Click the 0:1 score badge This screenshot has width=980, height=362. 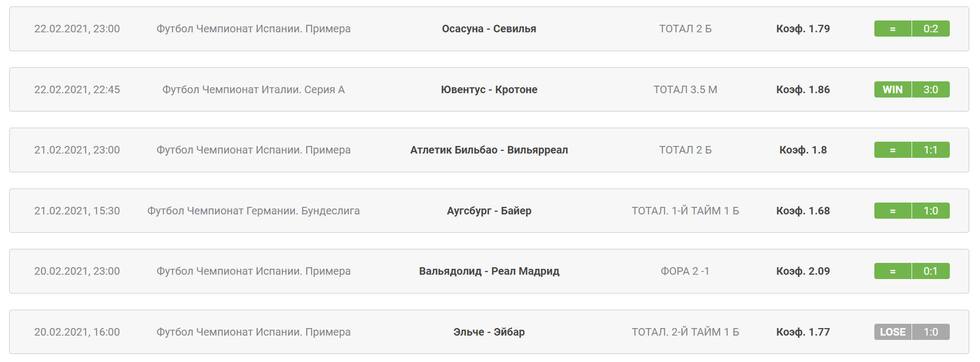click(x=931, y=271)
